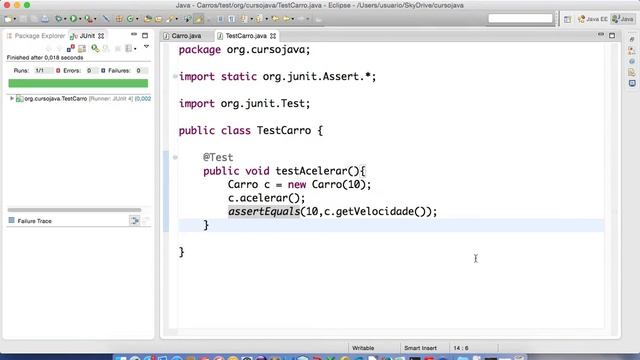Click the Next Annotation toolbar icon
Screen dimensions: 640x360
(244, 19)
